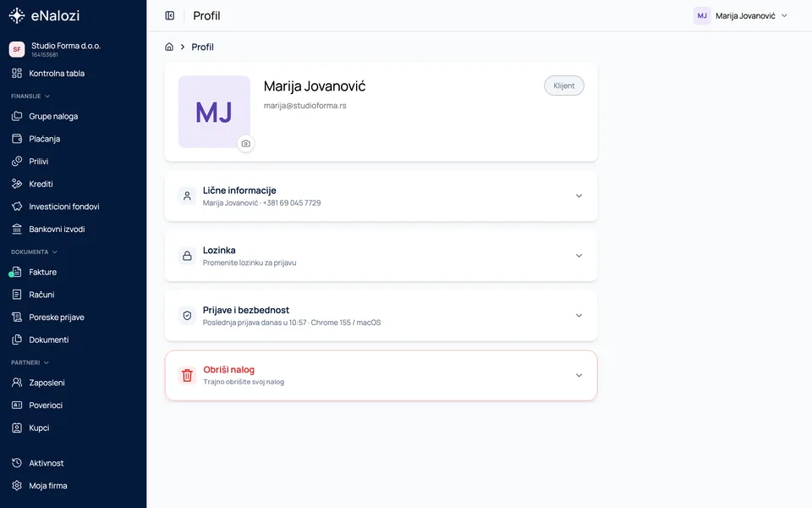
Task: Click the Bankovni izvodi bank icon
Action: tap(17, 229)
